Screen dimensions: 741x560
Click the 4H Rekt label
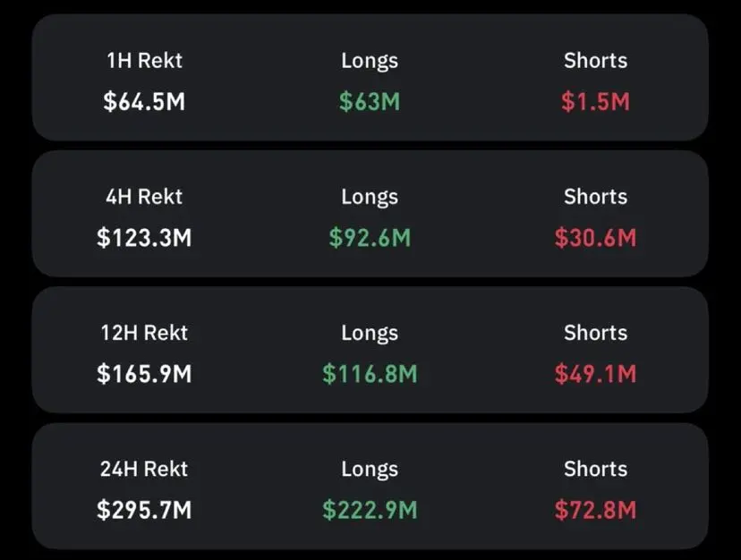[x=144, y=197]
